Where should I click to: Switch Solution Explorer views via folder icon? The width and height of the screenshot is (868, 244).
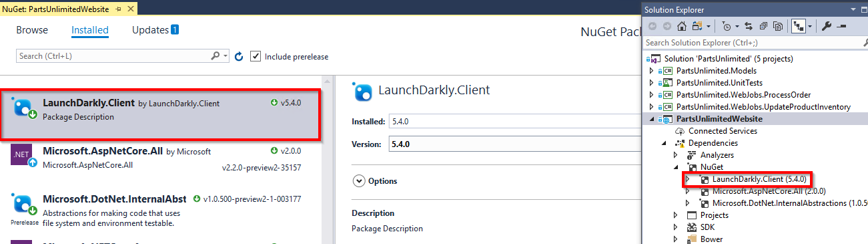(697, 27)
